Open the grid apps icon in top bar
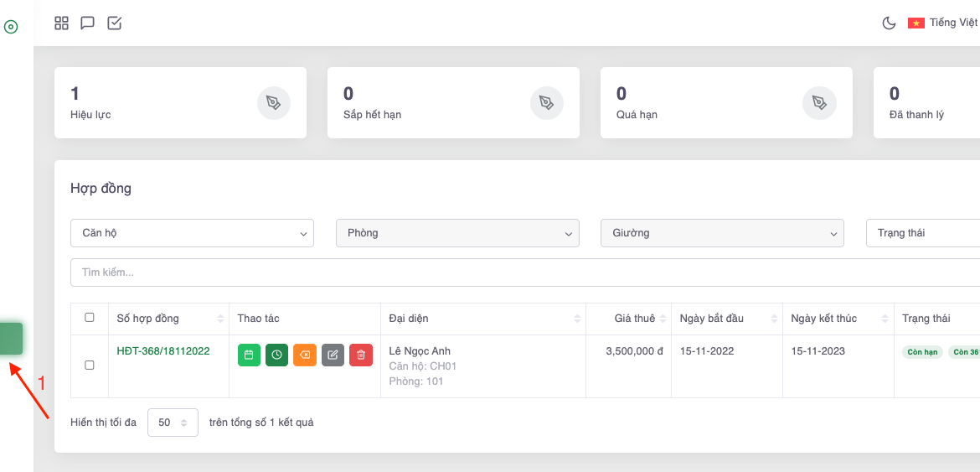 61,23
